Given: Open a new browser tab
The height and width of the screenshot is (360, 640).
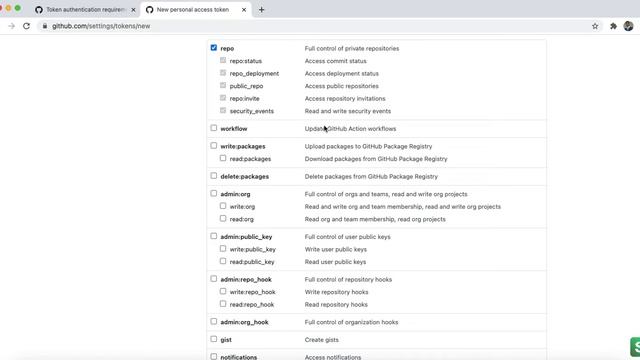Looking at the screenshot, I should point(262,9).
